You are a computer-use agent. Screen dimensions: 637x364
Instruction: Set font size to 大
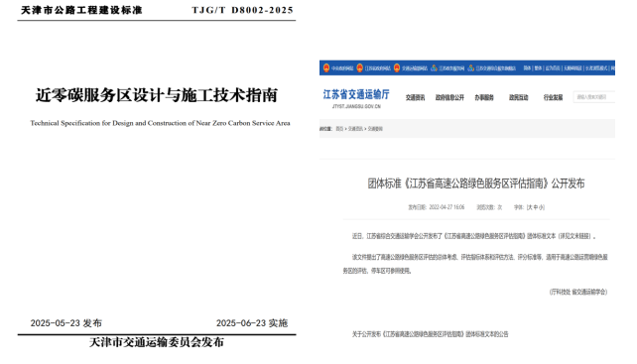pyautogui.click(x=530, y=207)
